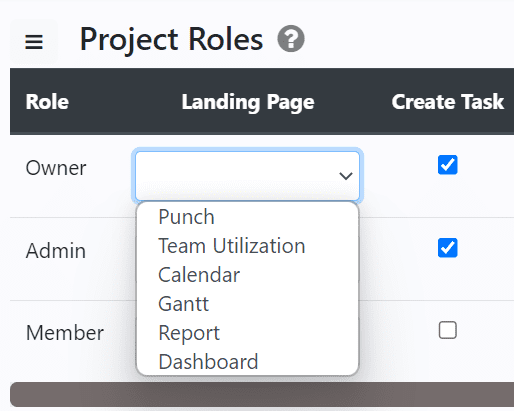Click the Project Roles help icon
The height and width of the screenshot is (411, 514).
[291, 39]
